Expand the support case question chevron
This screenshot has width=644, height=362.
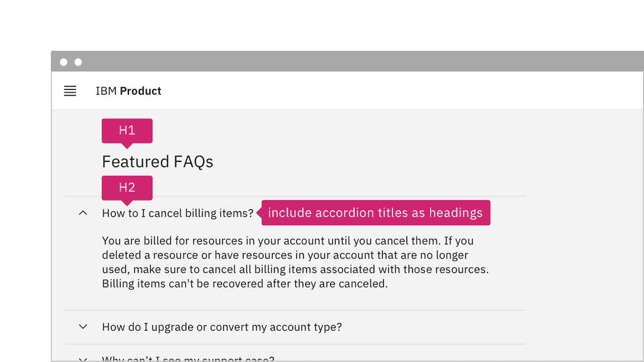[83, 359]
